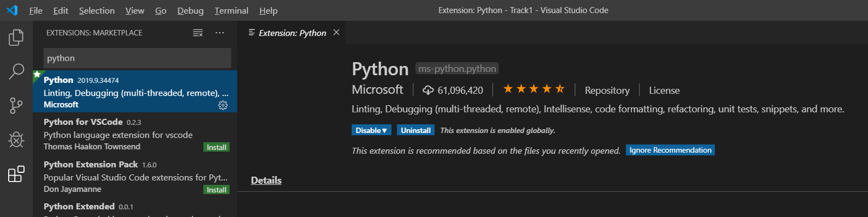Open the Extensions view in activity bar
The height and width of the screenshot is (217, 868).
tap(16, 174)
